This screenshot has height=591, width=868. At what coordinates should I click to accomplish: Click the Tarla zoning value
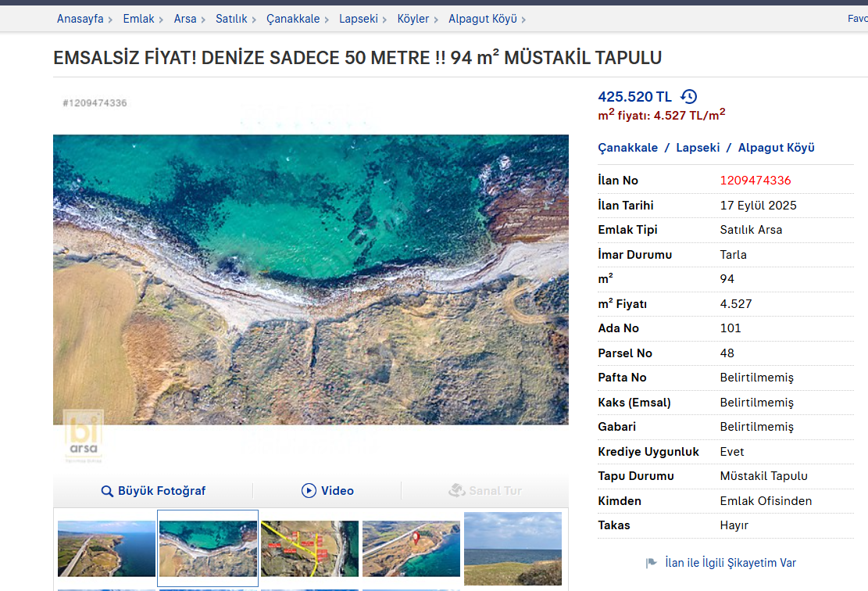pyautogui.click(x=734, y=255)
